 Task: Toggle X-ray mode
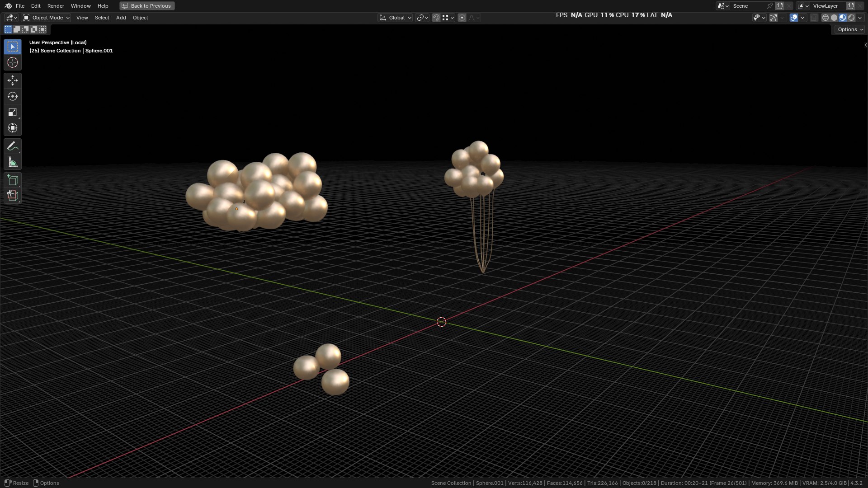click(x=814, y=18)
